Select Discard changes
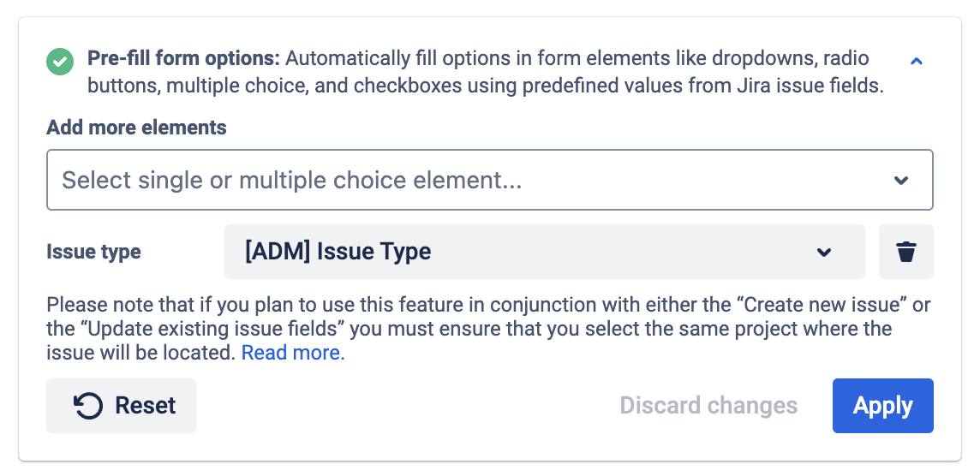980x476 pixels. pos(708,406)
